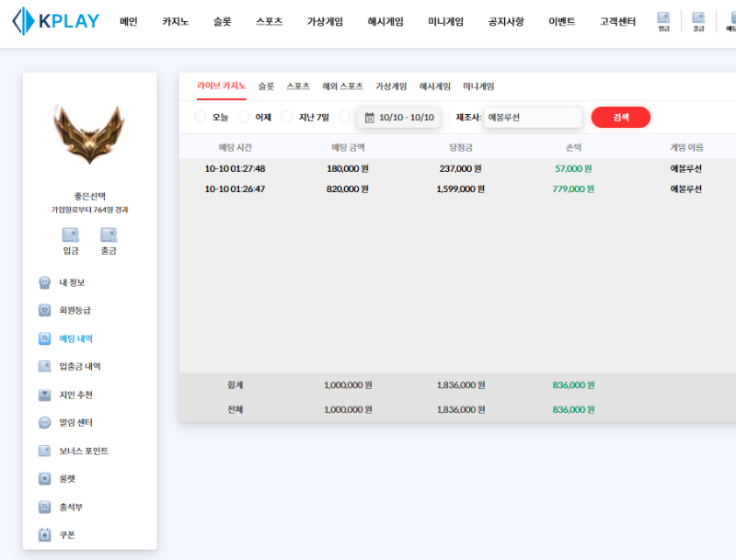
Task: Select the custom date range radio button
Action: (345, 117)
